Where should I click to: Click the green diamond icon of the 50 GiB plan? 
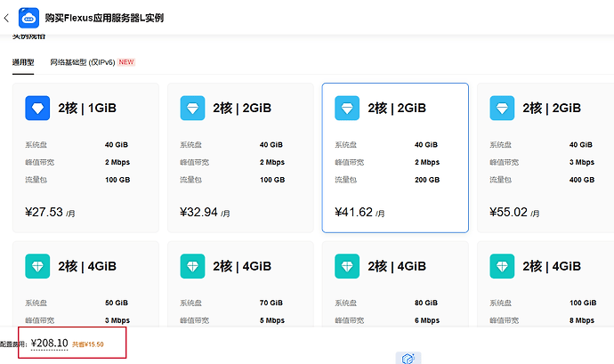point(37,266)
